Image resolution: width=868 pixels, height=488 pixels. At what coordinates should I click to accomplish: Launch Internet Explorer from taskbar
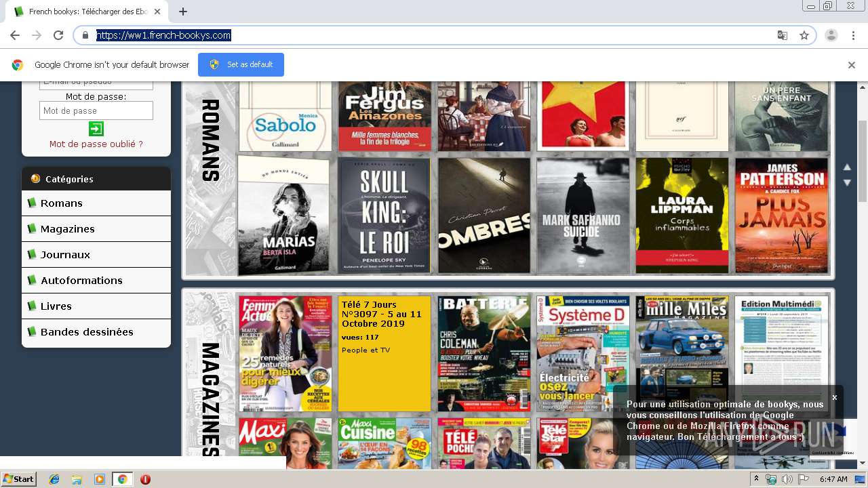click(x=54, y=479)
